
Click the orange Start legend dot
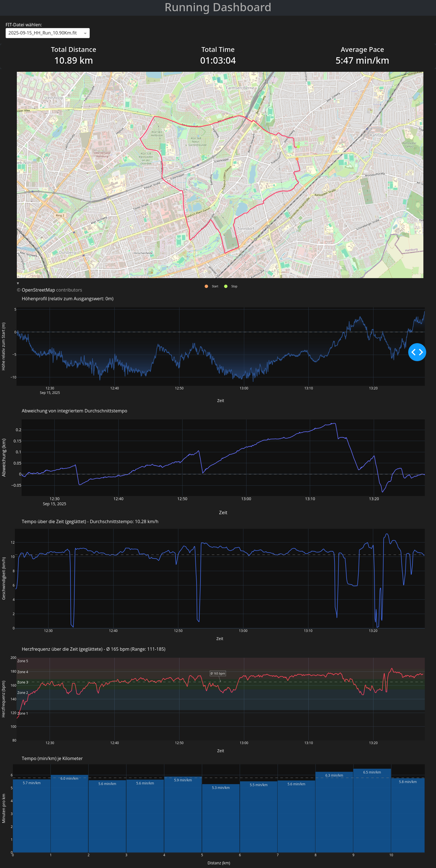tap(206, 287)
